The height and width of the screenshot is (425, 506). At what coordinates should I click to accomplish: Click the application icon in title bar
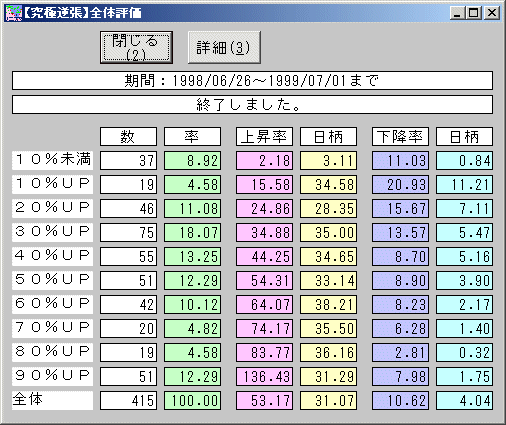[13, 13]
